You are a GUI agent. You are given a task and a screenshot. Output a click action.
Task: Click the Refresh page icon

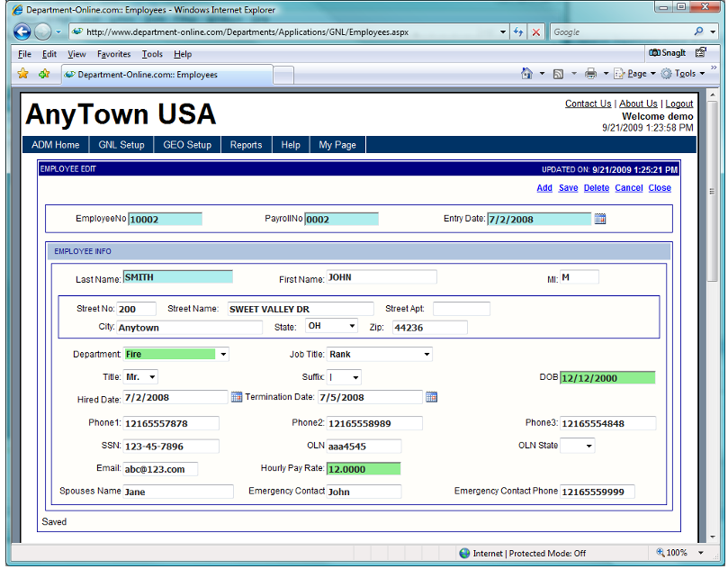(x=518, y=32)
